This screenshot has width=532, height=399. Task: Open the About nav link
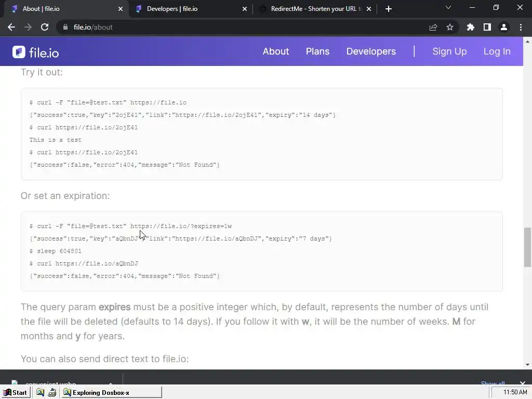[275, 51]
